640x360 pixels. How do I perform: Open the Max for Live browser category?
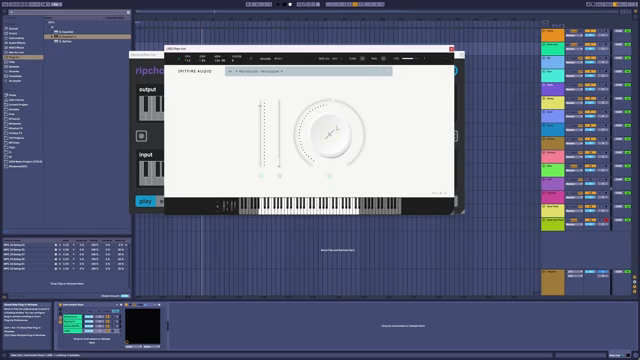click(x=16, y=52)
